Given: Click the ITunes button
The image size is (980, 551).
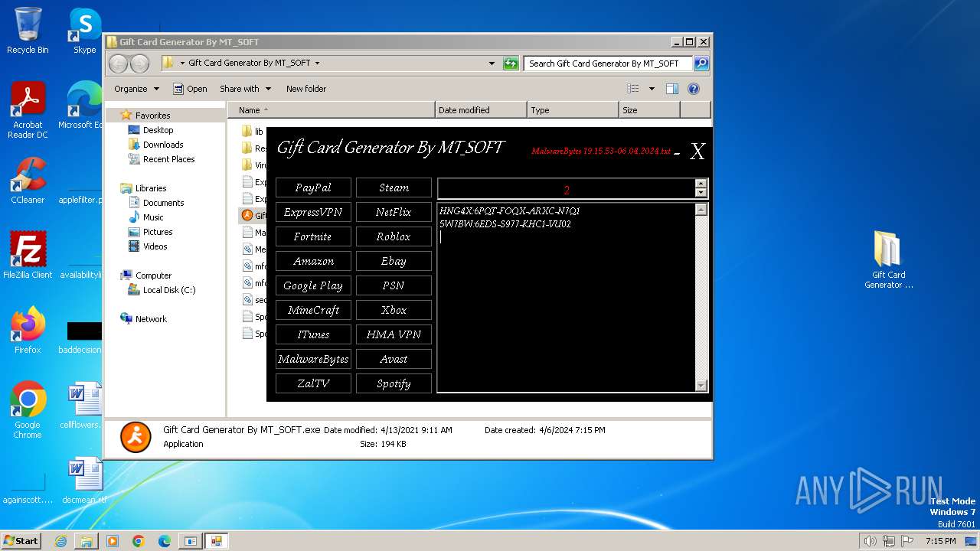Looking at the screenshot, I should [313, 334].
